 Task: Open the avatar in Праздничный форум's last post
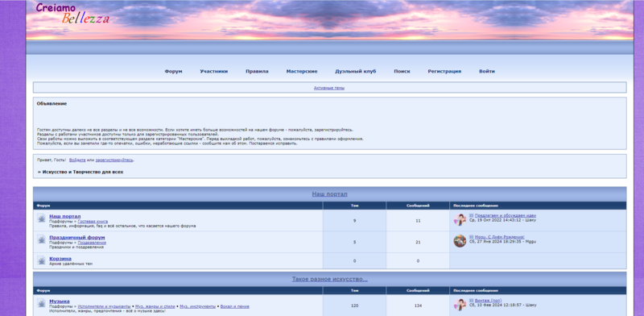[x=460, y=241]
